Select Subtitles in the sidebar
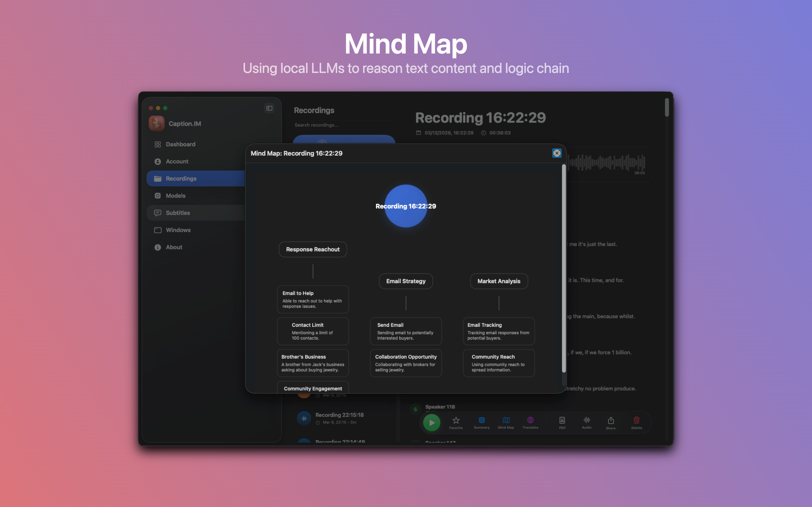 click(x=178, y=213)
